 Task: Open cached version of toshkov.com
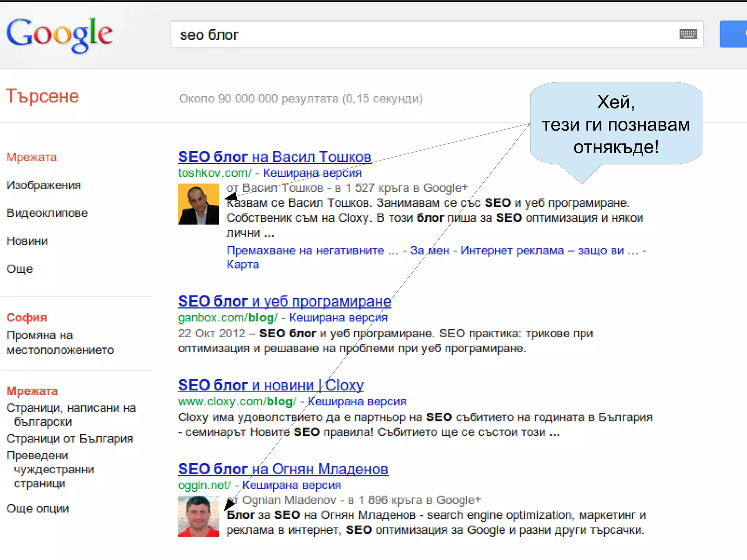(312, 173)
